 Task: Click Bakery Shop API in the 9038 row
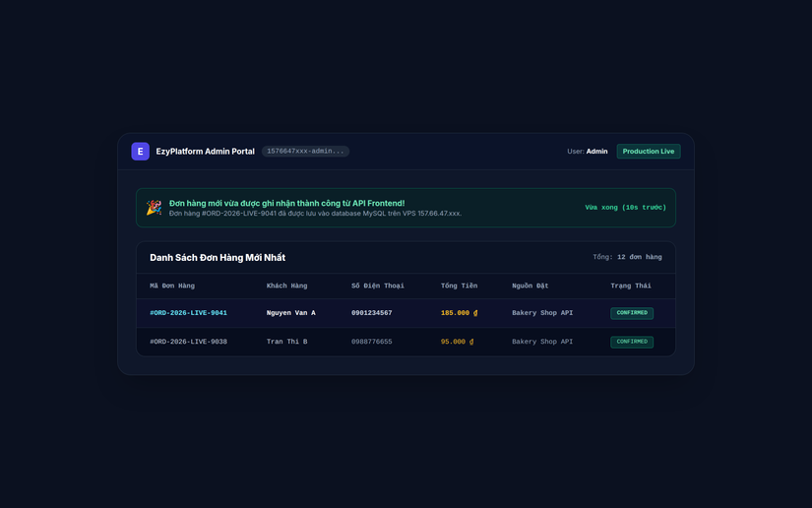542,342
